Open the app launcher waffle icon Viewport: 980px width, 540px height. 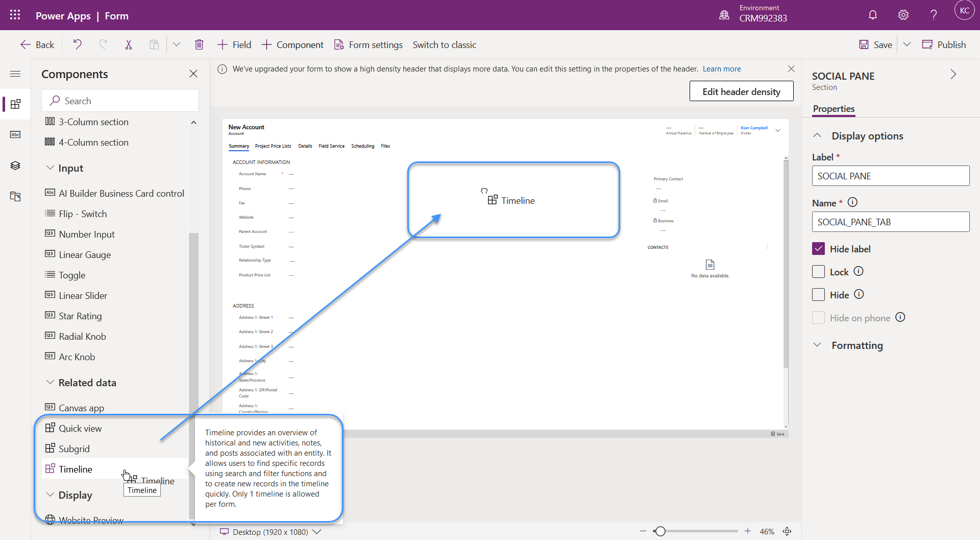click(x=15, y=15)
